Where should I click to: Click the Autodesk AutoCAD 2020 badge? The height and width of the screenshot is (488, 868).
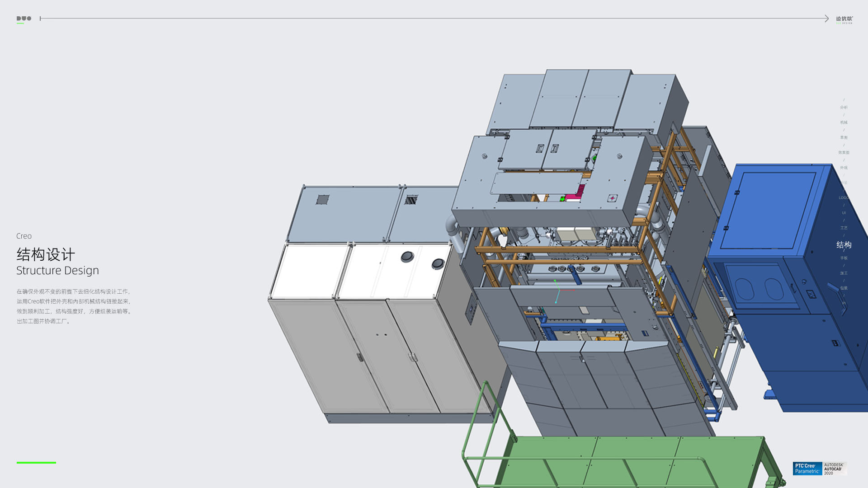835,469
